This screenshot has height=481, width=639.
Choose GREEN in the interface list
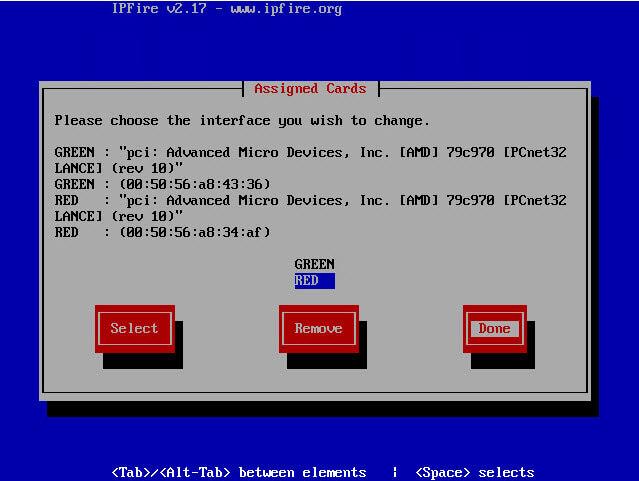315,264
